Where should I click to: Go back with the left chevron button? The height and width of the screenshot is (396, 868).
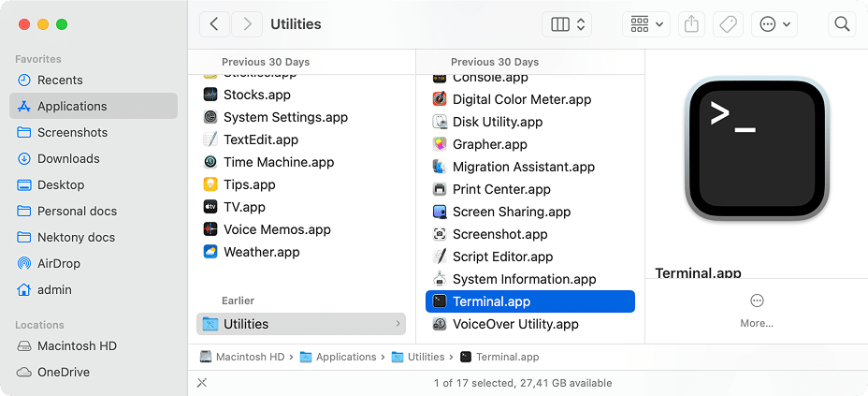[215, 24]
